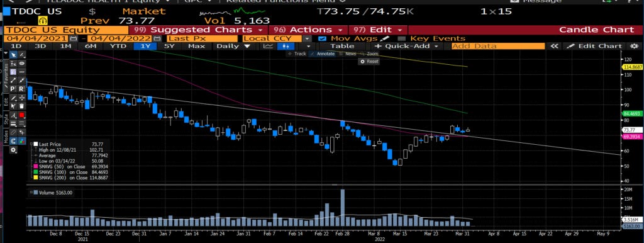Enable the Key Events checkbox

tap(402, 38)
